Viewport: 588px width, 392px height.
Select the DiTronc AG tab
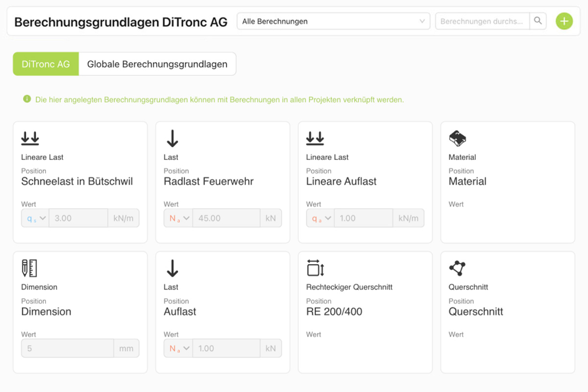click(46, 64)
